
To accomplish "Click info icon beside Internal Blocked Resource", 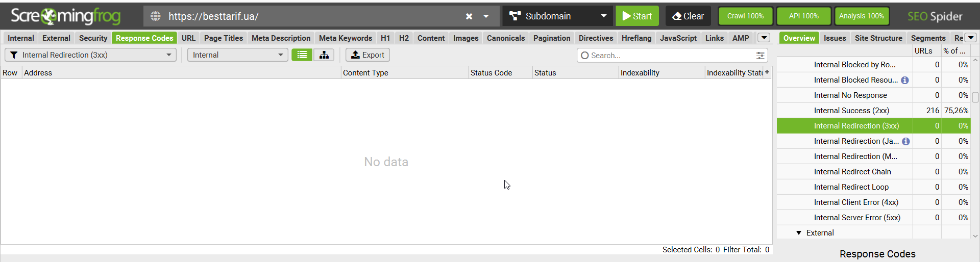I will [905, 80].
